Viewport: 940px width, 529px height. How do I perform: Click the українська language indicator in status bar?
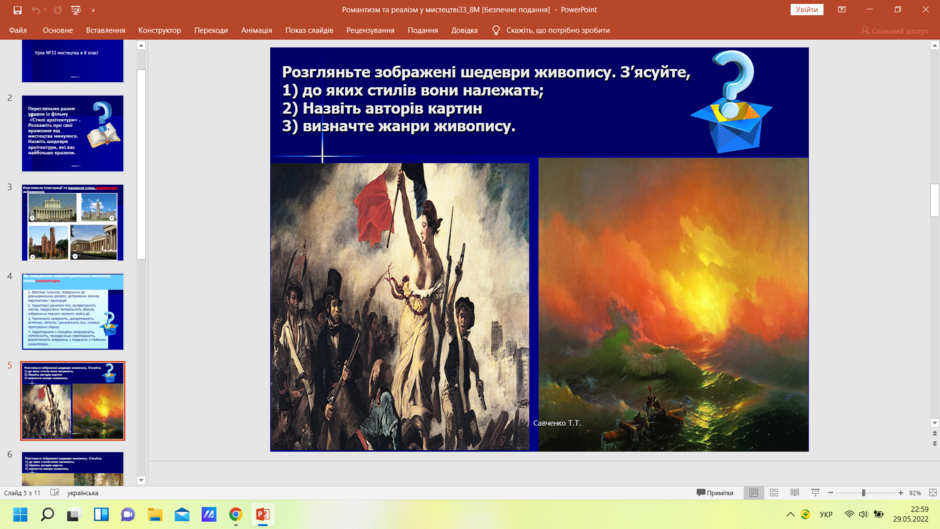(x=83, y=493)
